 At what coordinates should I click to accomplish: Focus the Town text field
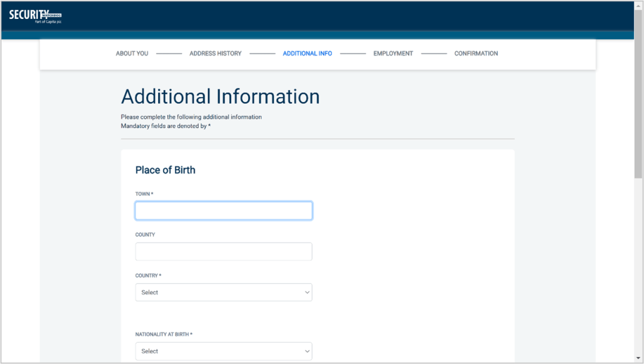tap(223, 211)
